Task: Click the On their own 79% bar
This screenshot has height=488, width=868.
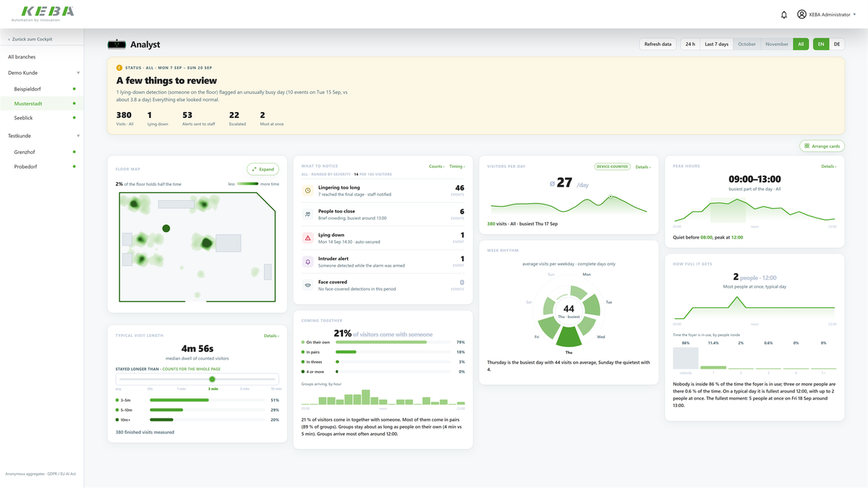Action: [x=393, y=342]
